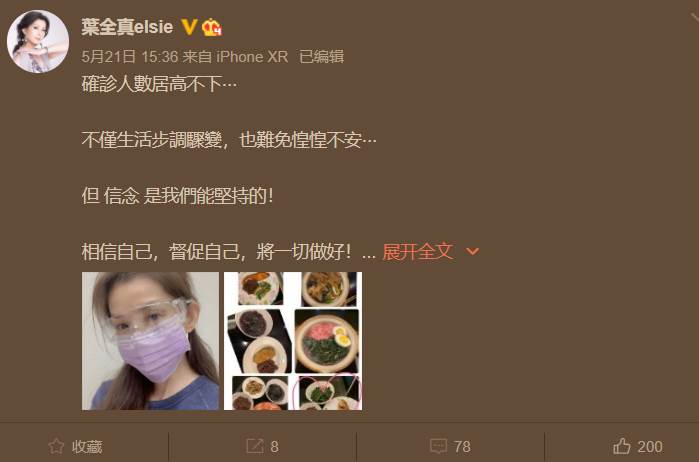Click the 收藏 favorite label
This screenshot has height=462, width=699.
87,446
